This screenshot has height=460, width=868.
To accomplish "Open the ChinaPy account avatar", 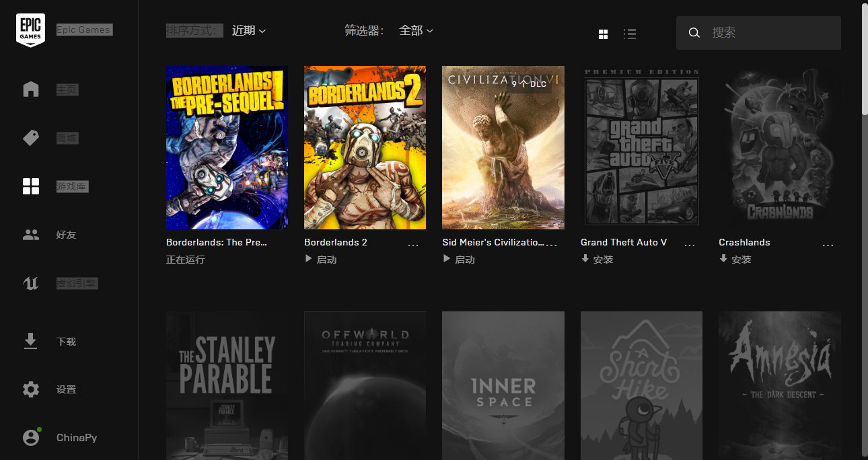I will pos(31,438).
